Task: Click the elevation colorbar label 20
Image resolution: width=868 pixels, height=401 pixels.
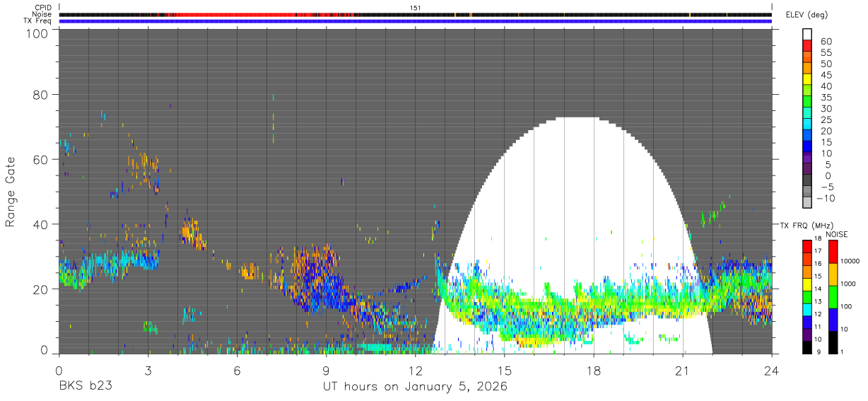Action: tap(825, 131)
